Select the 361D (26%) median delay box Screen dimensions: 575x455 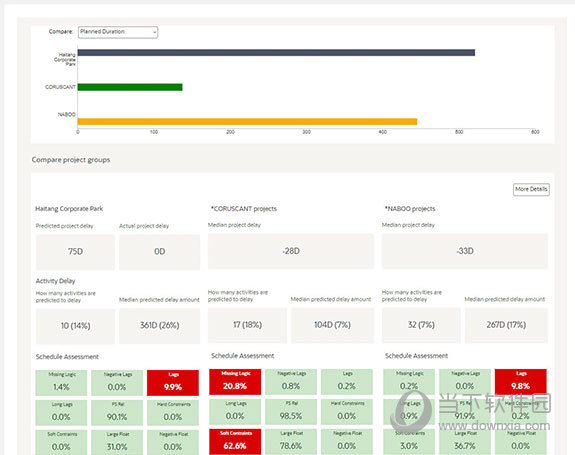[x=160, y=326]
